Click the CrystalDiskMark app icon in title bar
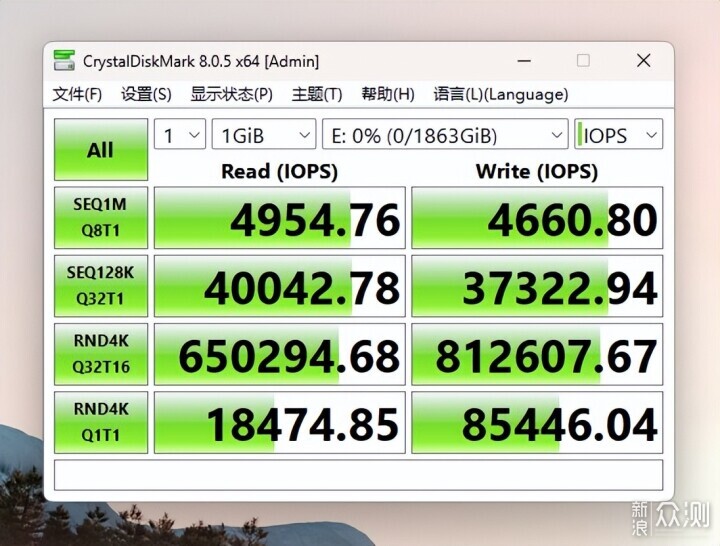Screen dimensions: 720x546 tap(64, 61)
